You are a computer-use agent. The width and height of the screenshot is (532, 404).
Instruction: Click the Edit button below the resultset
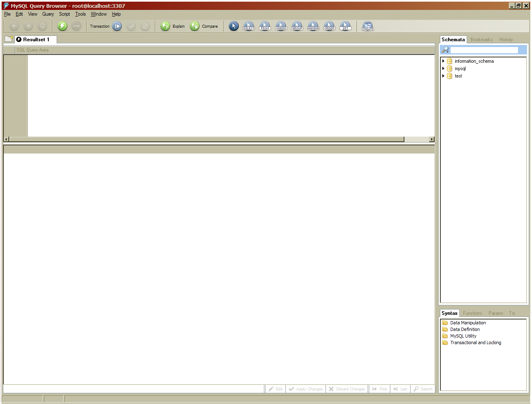(275, 389)
